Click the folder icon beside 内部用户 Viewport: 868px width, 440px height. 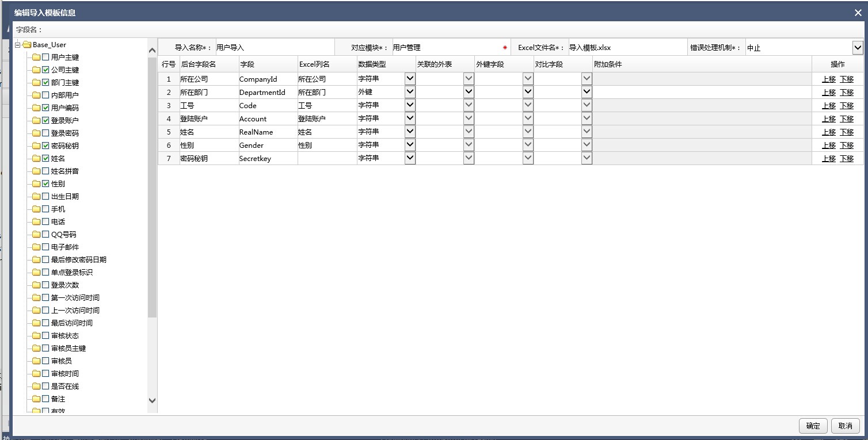(x=36, y=95)
